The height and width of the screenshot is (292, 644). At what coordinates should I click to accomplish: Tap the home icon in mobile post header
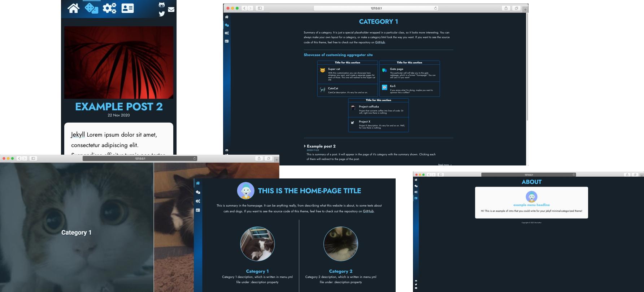click(x=74, y=8)
